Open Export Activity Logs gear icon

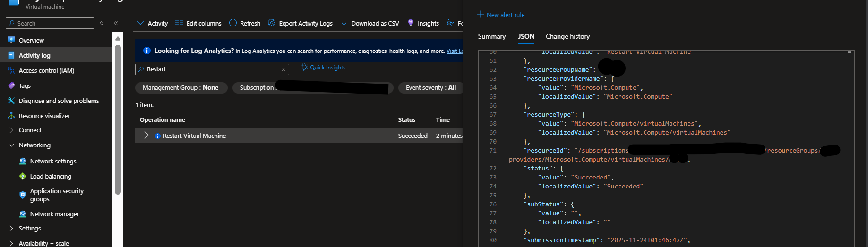click(x=272, y=23)
